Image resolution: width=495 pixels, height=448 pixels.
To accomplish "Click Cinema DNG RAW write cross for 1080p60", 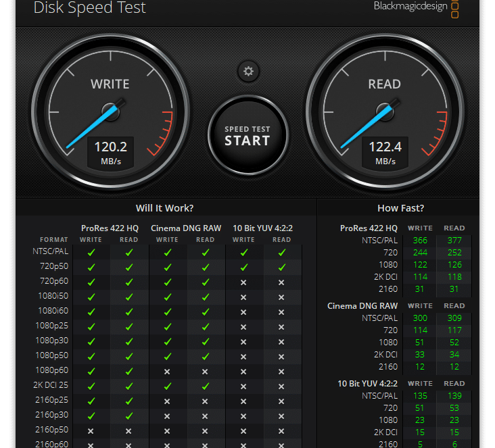I will click(167, 372).
